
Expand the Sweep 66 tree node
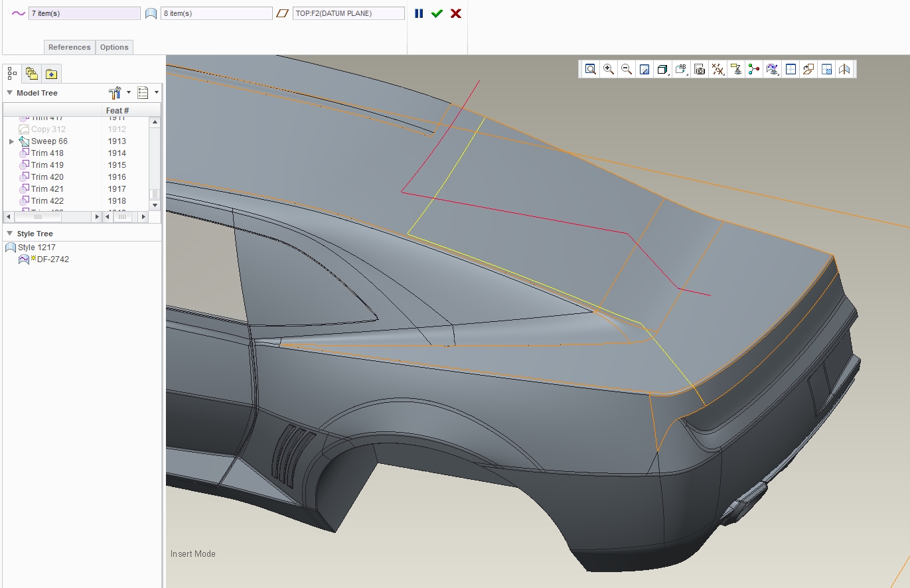11,141
